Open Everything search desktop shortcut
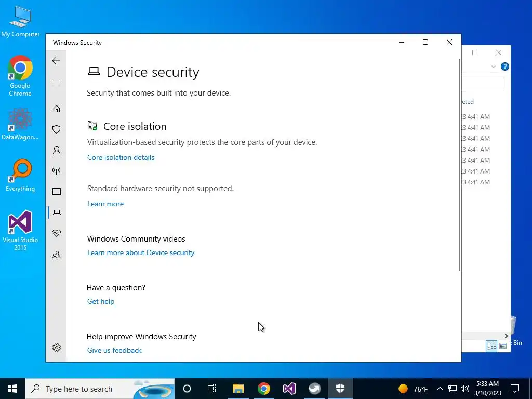532x399 pixels. point(20,176)
